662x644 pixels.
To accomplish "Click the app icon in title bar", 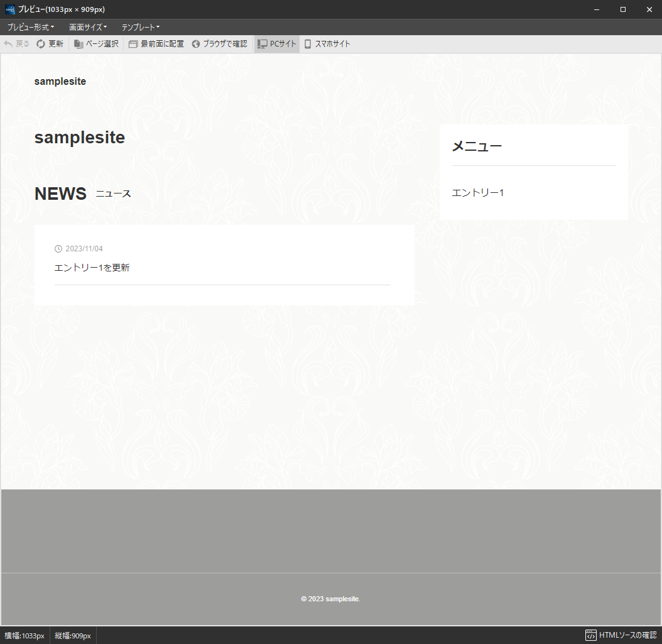I will click(x=9, y=9).
